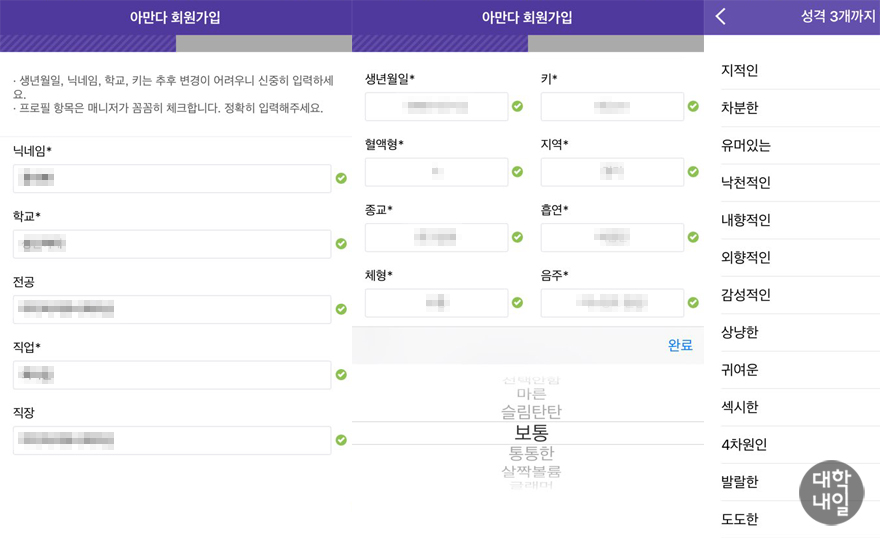Focus the 직업 input field
This screenshot has width=880, height=538.
coord(172,375)
